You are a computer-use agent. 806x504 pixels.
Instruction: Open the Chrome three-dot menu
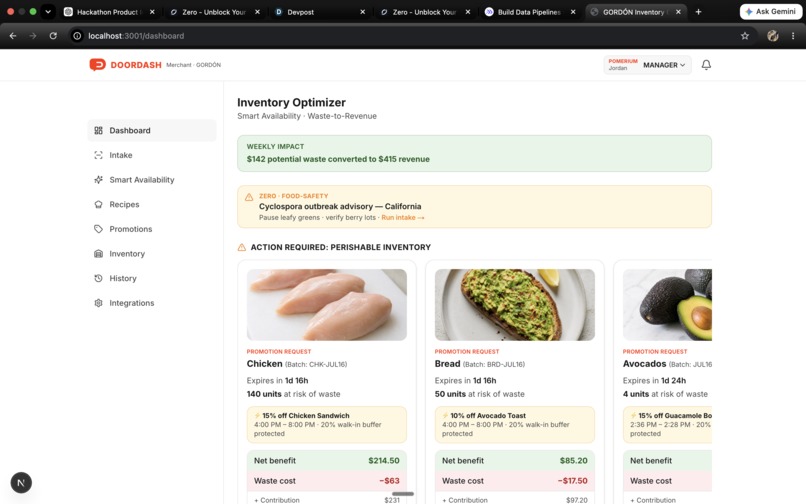[x=793, y=36]
